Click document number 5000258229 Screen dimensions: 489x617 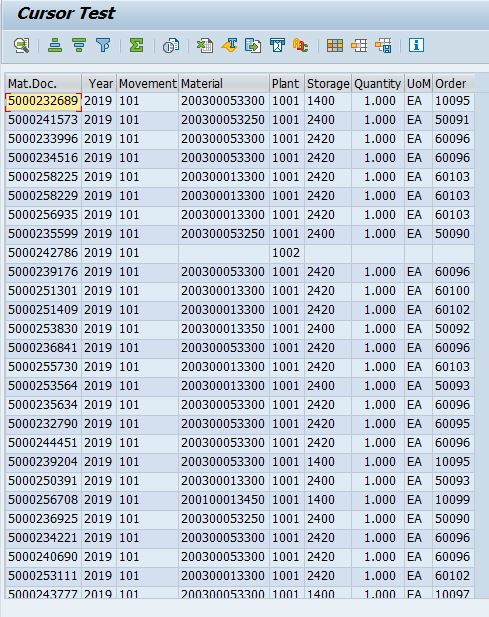(x=43, y=196)
